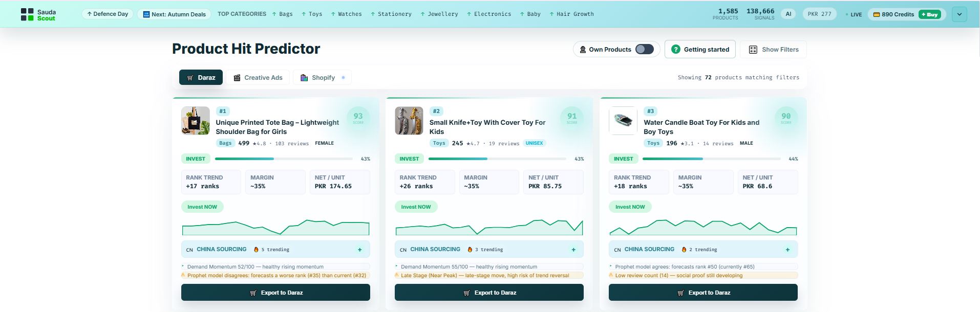
Task: Open Water Candle Boat Toy title
Action: pos(701,127)
